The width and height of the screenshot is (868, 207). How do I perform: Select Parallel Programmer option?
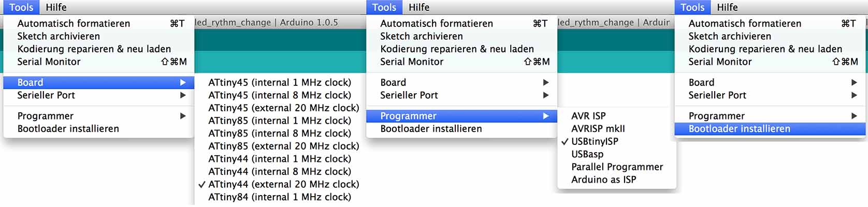[x=617, y=167]
